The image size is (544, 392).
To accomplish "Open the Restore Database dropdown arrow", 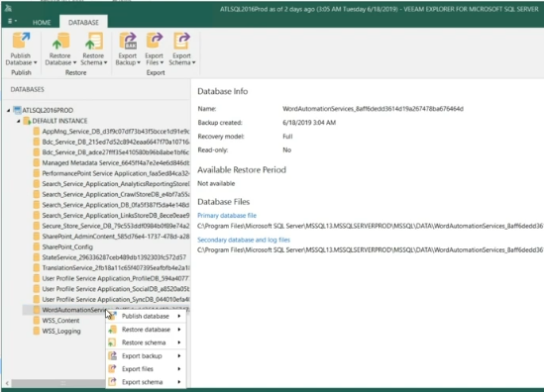I will click(x=74, y=62).
